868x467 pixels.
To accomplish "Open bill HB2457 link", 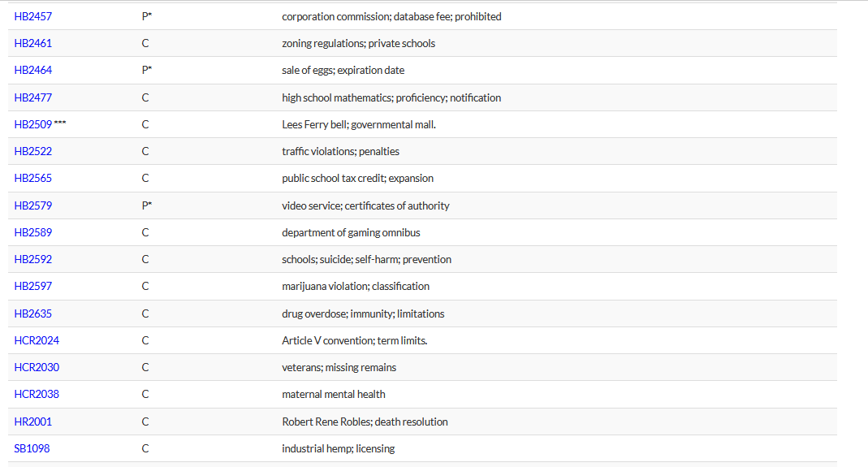I will [32, 16].
